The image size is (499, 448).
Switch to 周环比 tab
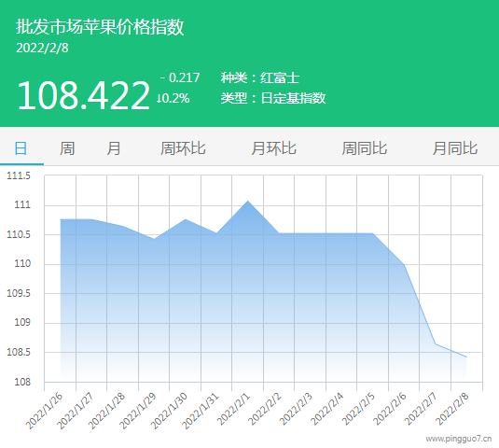pyautogui.click(x=183, y=148)
